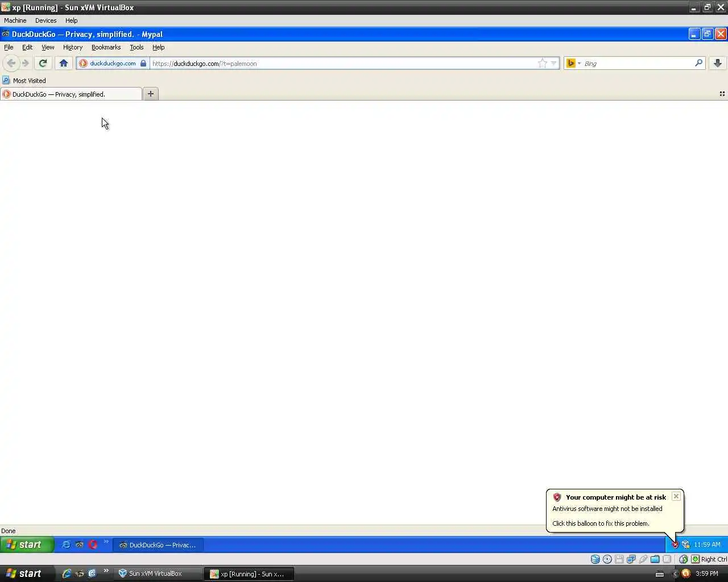The image size is (728, 582).
Task: Switch to Sun xVM VirtualBox taskbar button
Action: (158, 573)
